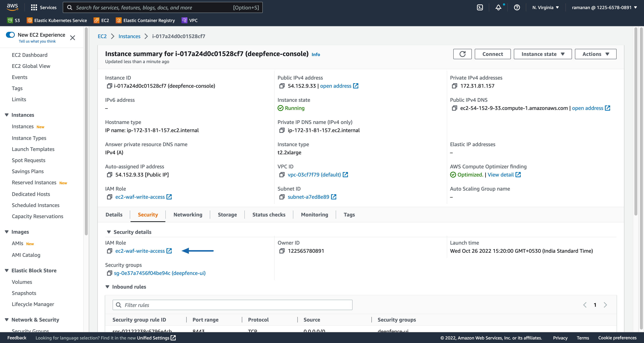Viewport: 644px width, 343px height.
Task: Copy IAM Role in instance summary
Action: pyautogui.click(x=109, y=197)
